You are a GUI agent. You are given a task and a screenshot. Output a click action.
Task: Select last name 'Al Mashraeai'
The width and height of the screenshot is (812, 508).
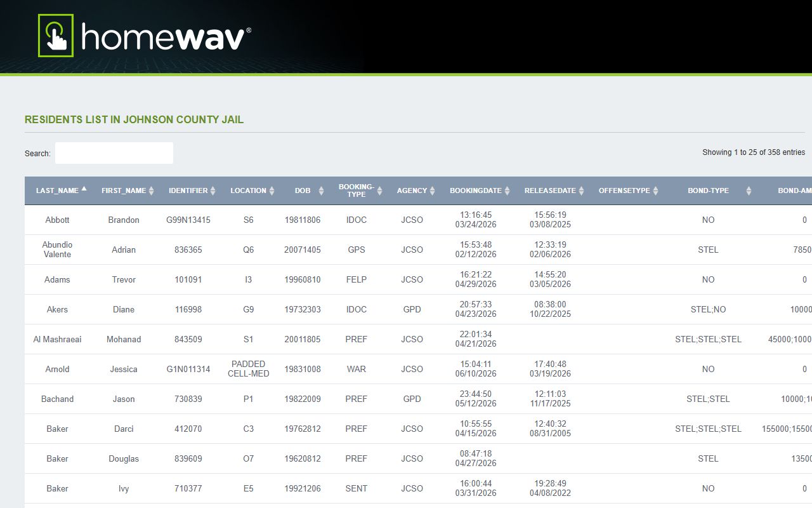pos(57,339)
